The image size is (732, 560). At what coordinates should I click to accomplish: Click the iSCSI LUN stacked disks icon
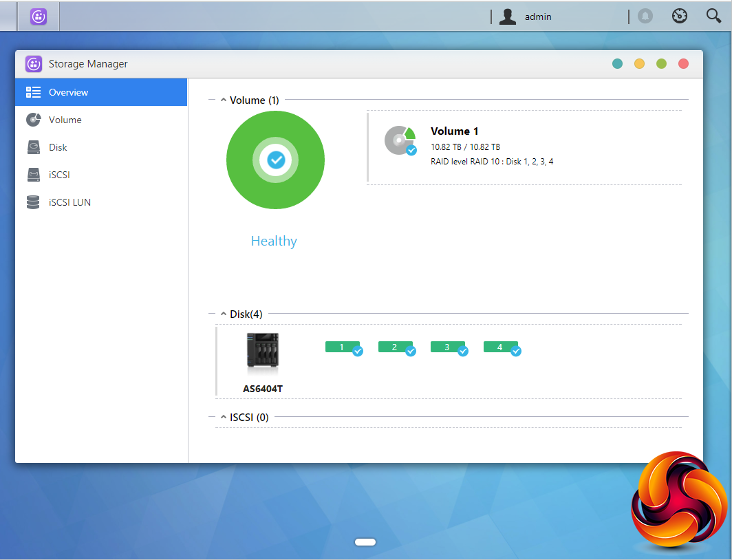33,202
